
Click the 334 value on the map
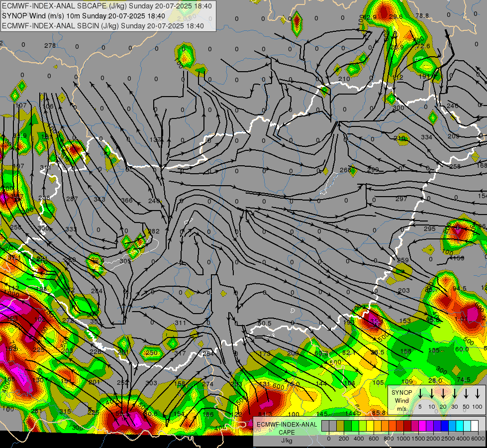[426, 137]
